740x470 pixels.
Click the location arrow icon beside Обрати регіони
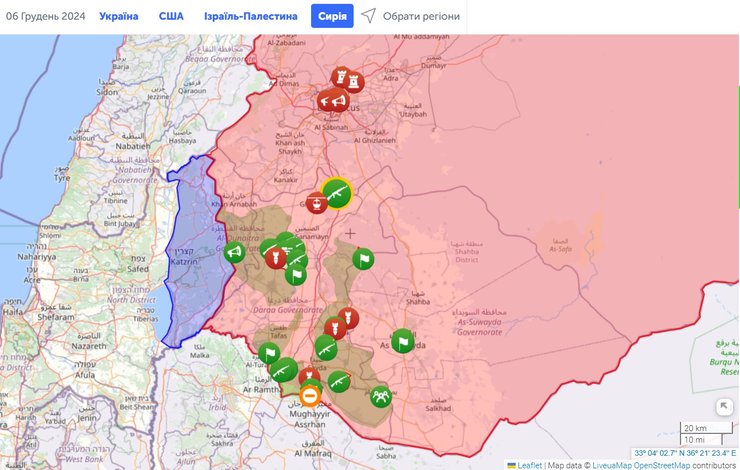pyautogui.click(x=369, y=16)
